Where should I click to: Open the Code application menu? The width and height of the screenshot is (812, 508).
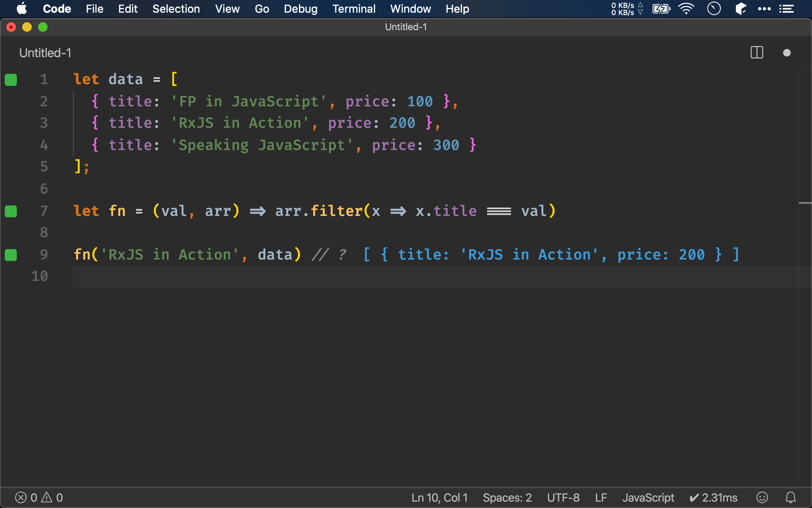click(x=57, y=9)
